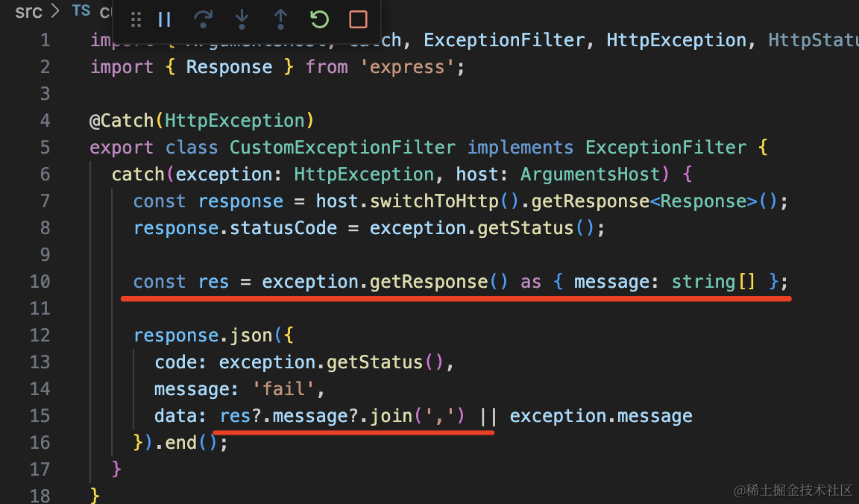Open the src breadcrumb folder
Screen dimensions: 859x504
[28, 11]
